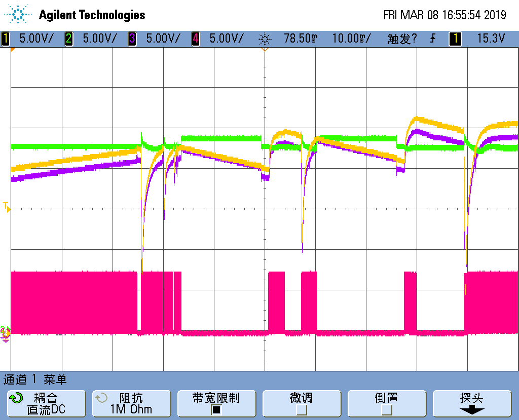This screenshot has width=519, height=420.
Task: Click the 触发? trigger status text
Action: tap(402, 39)
